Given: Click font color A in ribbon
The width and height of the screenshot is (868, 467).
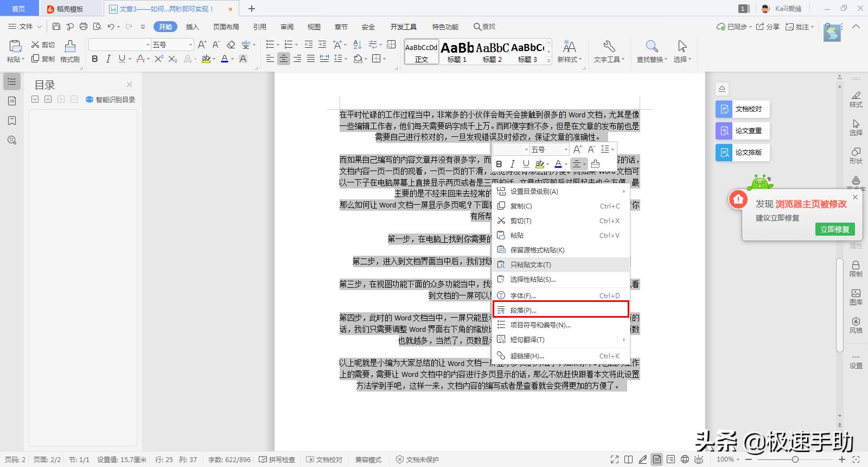Looking at the screenshot, I should pos(225,59).
